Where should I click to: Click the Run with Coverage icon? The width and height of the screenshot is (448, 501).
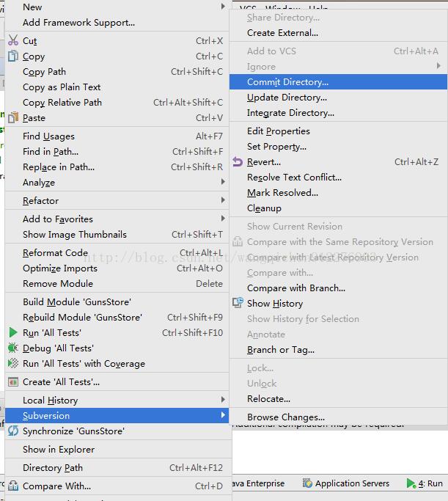click(x=13, y=364)
